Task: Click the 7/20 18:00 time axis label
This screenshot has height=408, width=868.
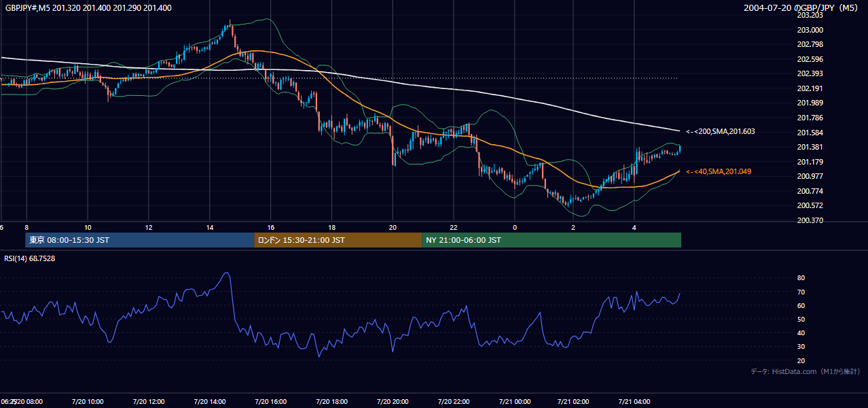Action: 331,402
